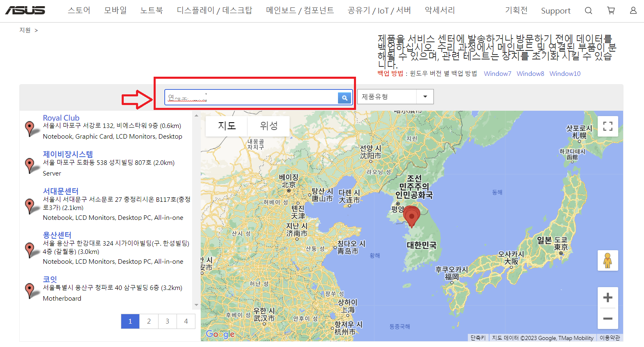Open the Support menu
This screenshot has width=644, height=347.
point(556,11)
